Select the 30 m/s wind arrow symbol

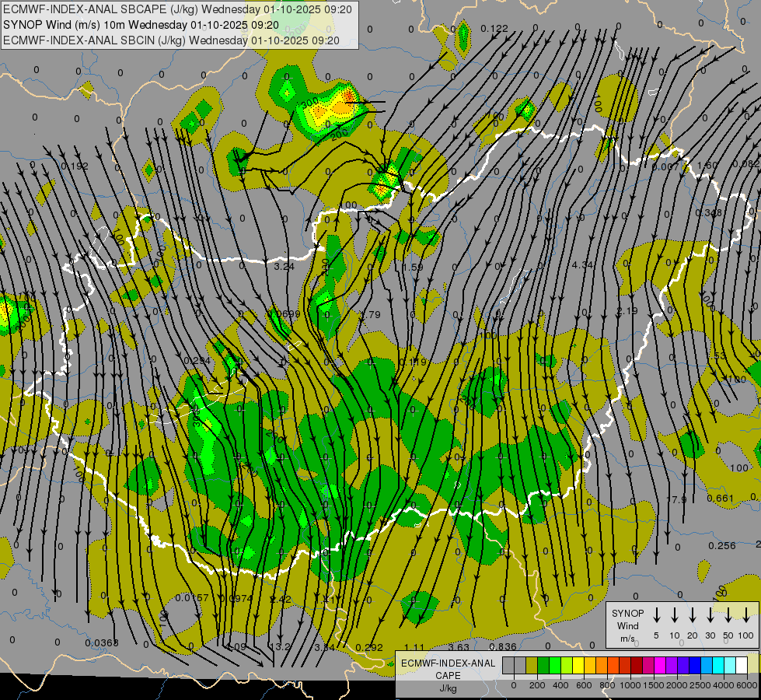pos(710,614)
